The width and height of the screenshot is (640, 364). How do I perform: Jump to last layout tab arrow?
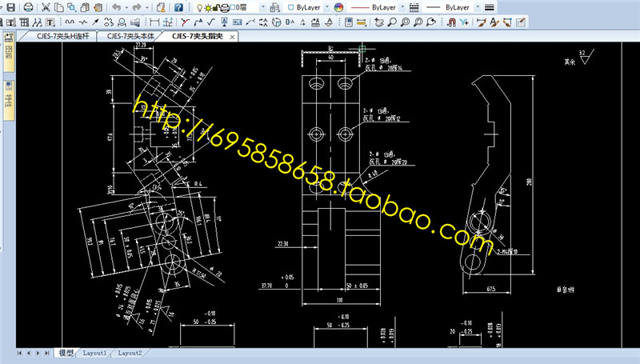point(47,353)
